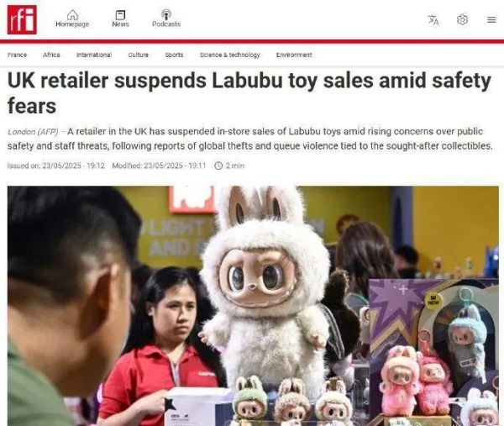Expand the hamburger menu

tap(491, 20)
